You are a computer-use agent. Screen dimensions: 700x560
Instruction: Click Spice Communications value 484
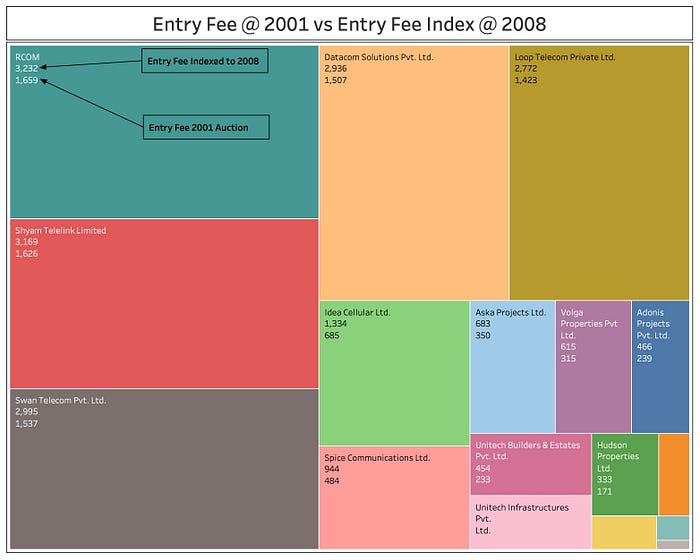(x=332, y=481)
